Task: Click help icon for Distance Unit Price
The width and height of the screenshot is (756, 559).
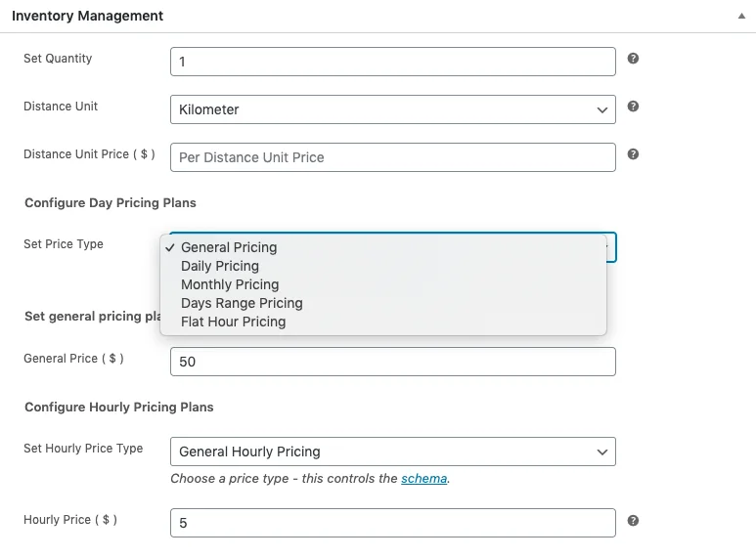Action: pyautogui.click(x=633, y=154)
